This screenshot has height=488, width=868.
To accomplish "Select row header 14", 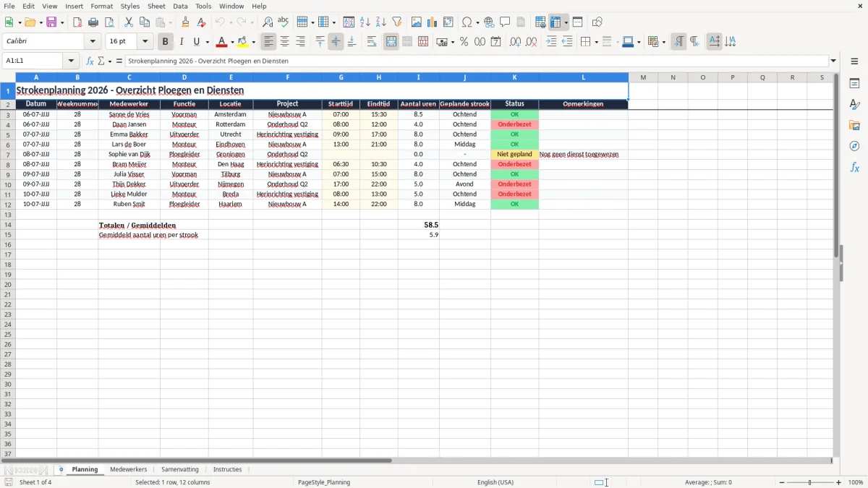I will coord(7,225).
